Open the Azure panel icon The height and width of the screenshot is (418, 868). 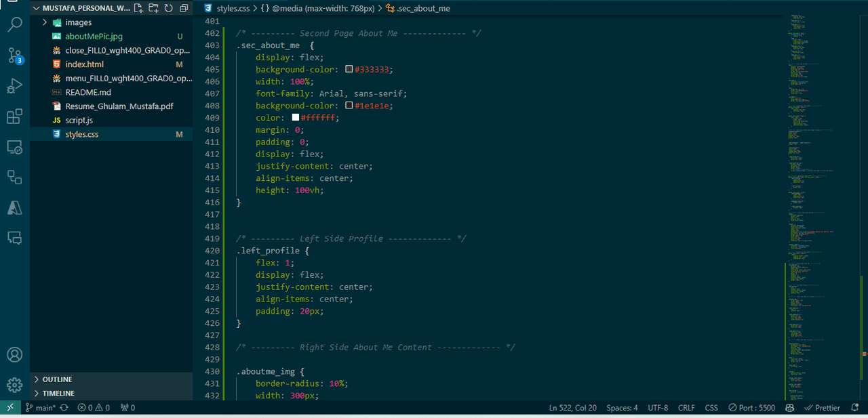[x=15, y=207]
